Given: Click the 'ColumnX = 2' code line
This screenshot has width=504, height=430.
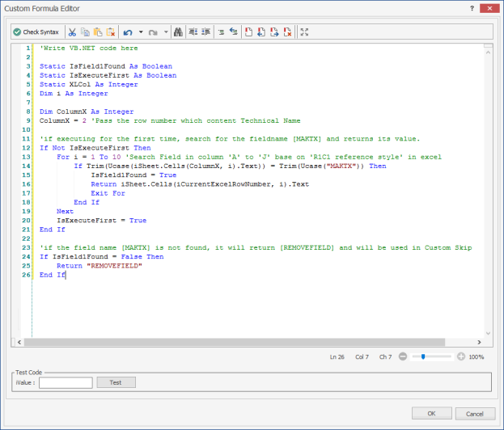Looking at the screenshot, I should click(170, 120).
